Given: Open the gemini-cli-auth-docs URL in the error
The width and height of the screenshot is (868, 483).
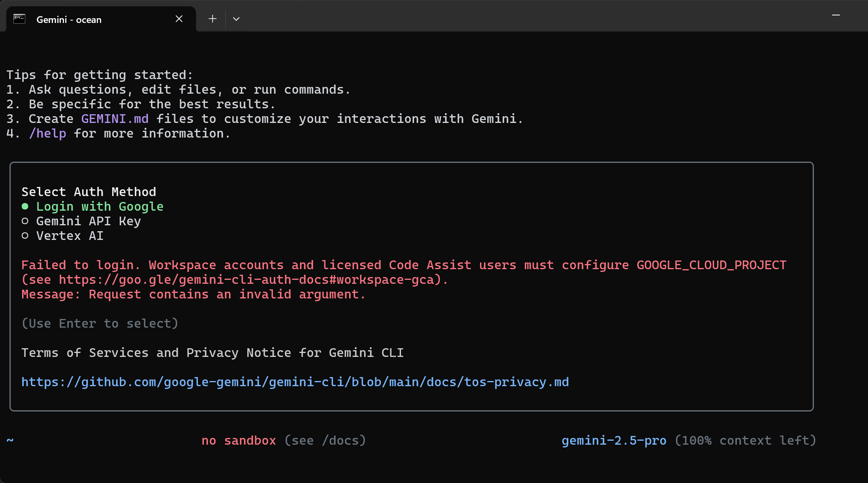Looking at the screenshot, I should coord(247,279).
